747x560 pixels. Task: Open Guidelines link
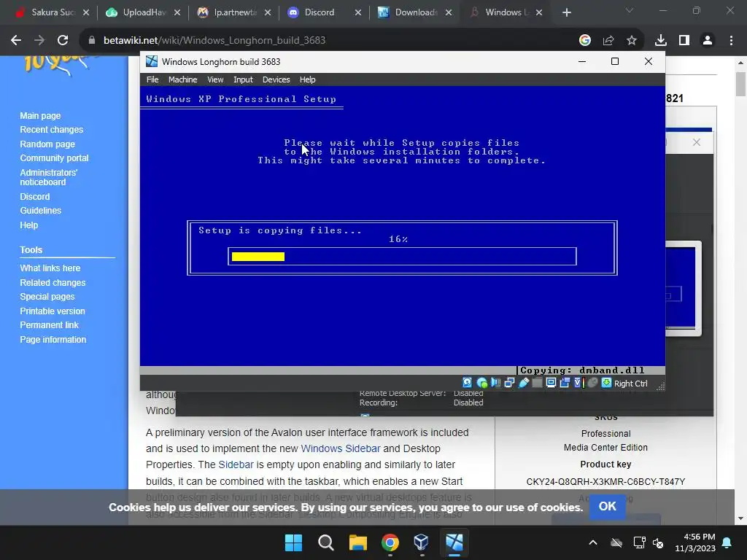click(x=41, y=211)
